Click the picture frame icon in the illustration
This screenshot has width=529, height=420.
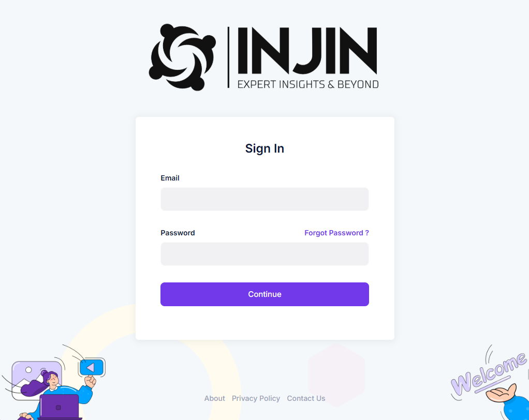[36, 380]
